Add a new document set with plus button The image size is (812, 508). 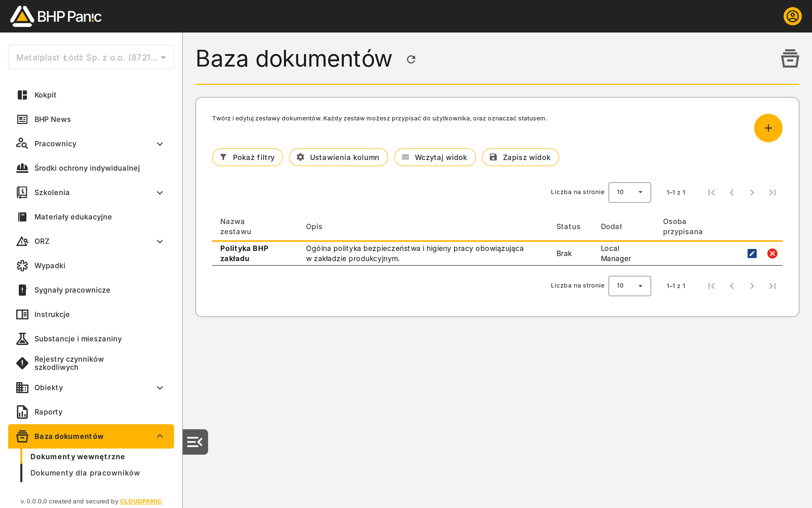pos(768,128)
